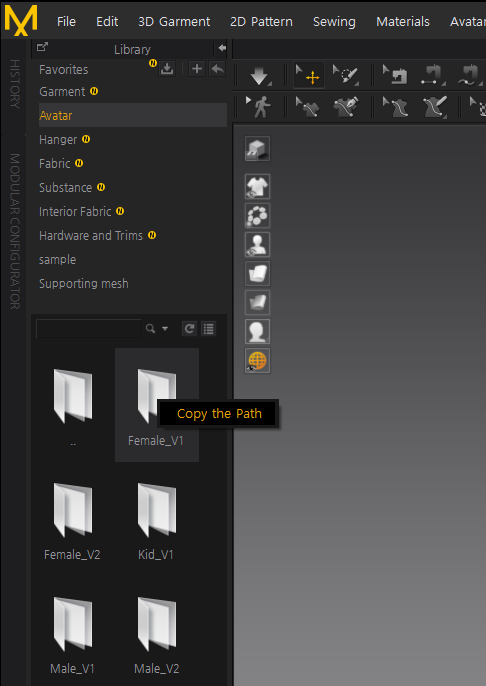Open the 3D Garment menu

click(x=174, y=21)
